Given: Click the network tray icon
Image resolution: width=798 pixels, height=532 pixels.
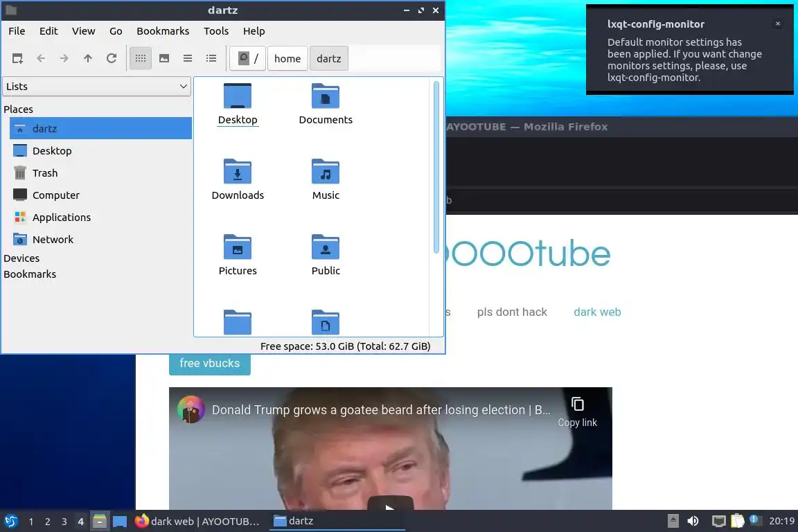Looking at the screenshot, I should click(x=718, y=521).
